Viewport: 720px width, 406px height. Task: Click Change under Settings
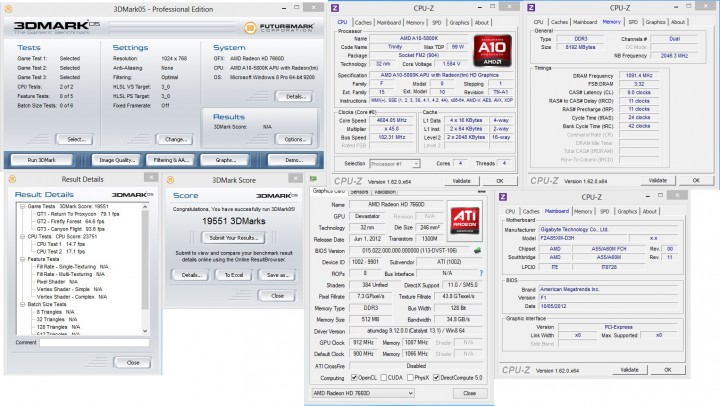(174, 139)
